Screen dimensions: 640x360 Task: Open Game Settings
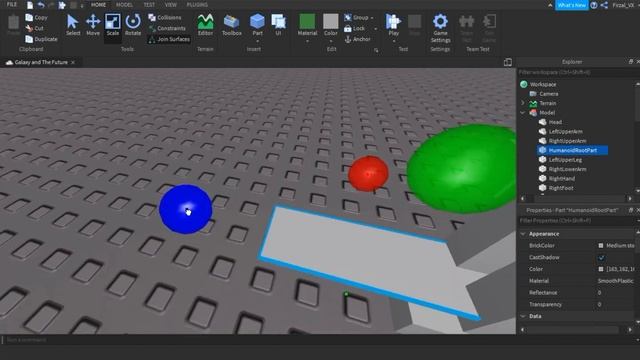click(x=440, y=28)
